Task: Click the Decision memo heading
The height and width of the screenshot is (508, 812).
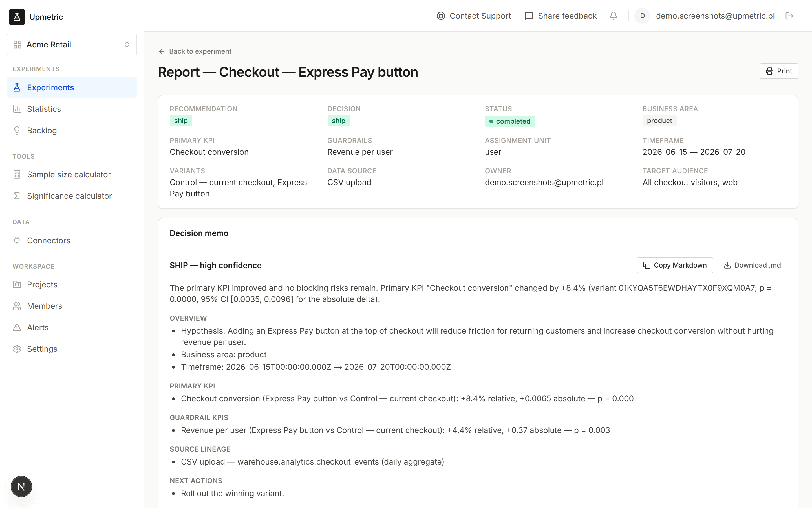Action: (x=199, y=233)
